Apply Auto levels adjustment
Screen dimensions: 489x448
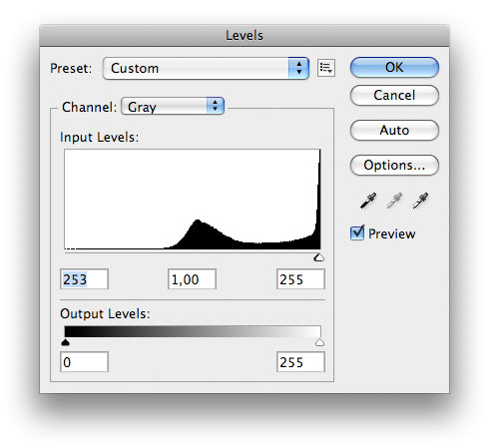tap(394, 130)
